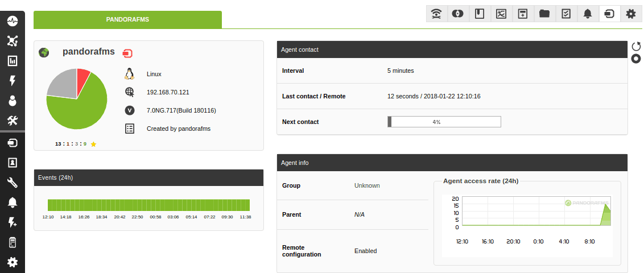
Task: Click the module count 13 under the pie
Action: (x=58, y=144)
